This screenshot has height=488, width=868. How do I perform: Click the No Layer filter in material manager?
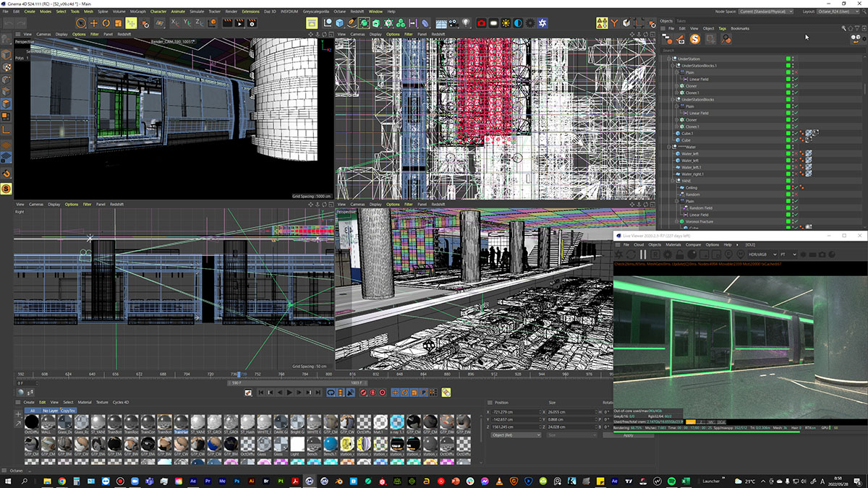coord(50,411)
